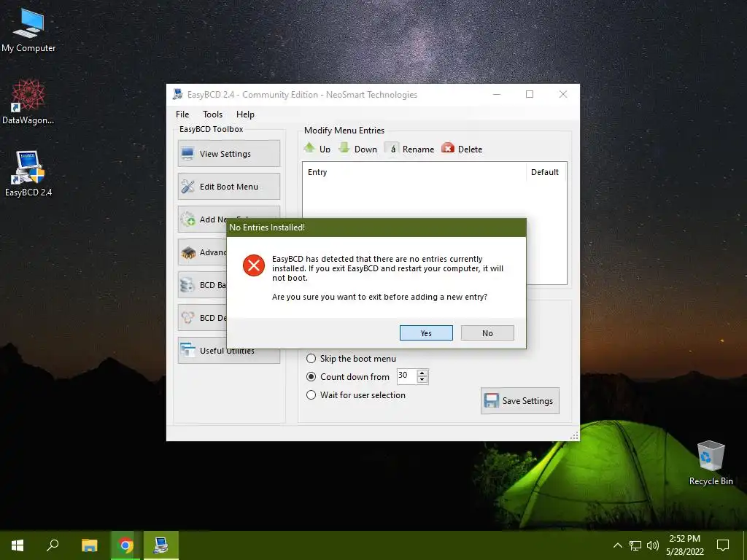Click the BCD Deployment icon
Viewport: 747px width, 560px height.
pyautogui.click(x=187, y=318)
